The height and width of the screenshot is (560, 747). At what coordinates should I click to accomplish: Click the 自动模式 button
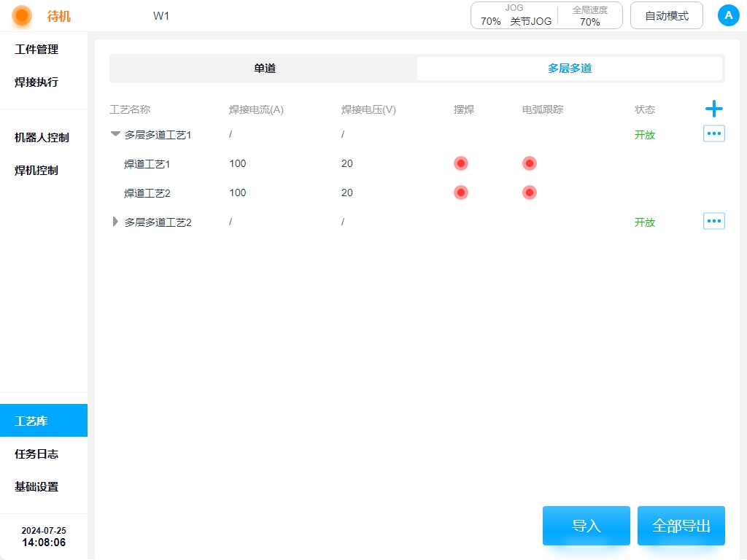pos(666,15)
